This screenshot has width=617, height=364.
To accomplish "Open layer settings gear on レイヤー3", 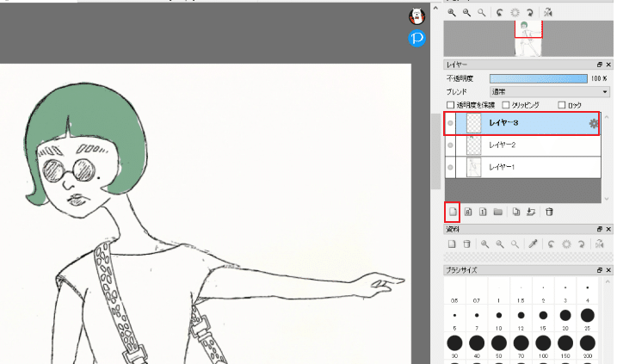I will (594, 124).
